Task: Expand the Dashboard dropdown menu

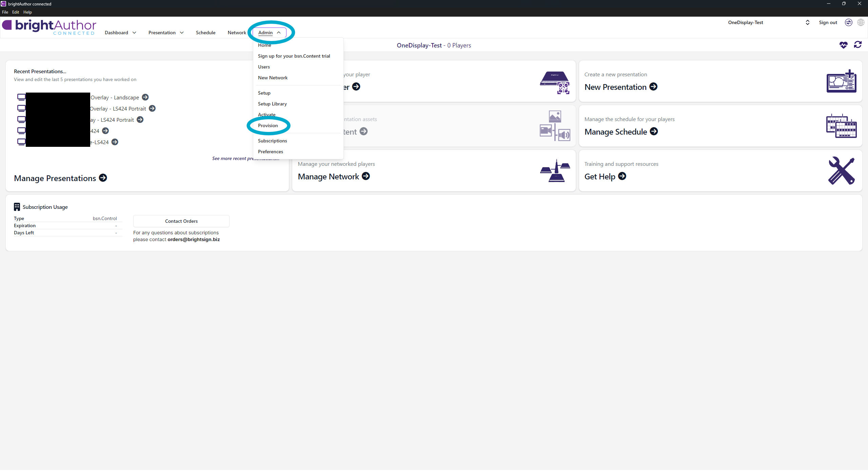Action: [120, 33]
